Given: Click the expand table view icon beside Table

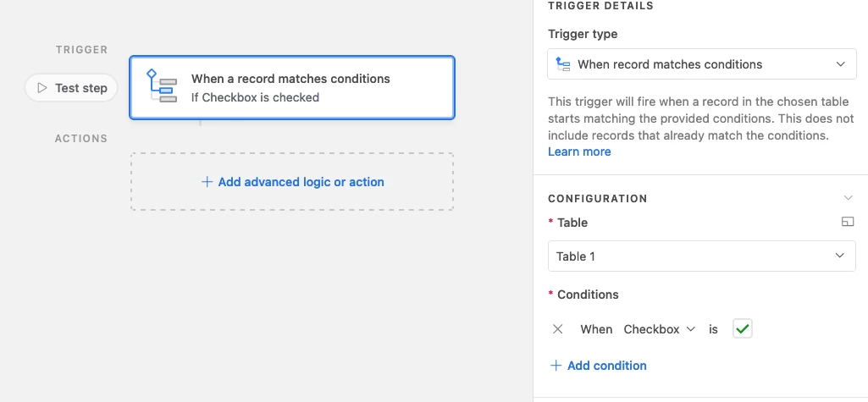Looking at the screenshot, I should click(x=848, y=222).
